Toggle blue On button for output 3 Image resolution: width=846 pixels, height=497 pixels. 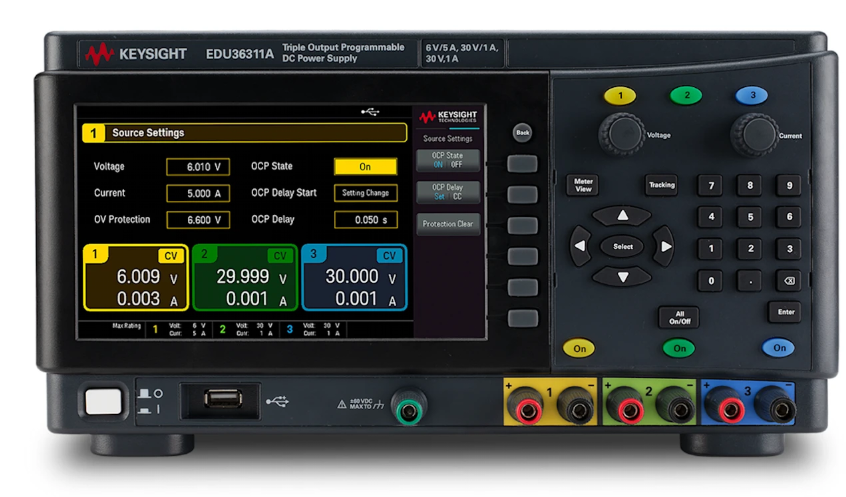(x=778, y=348)
